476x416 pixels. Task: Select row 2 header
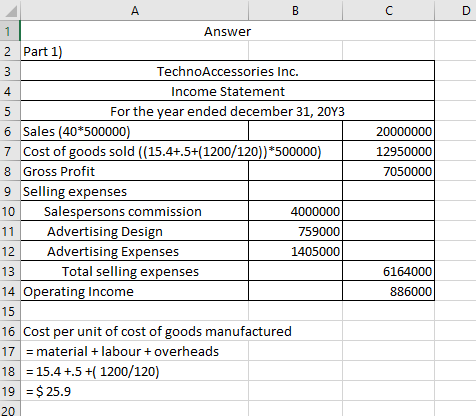[10, 51]
